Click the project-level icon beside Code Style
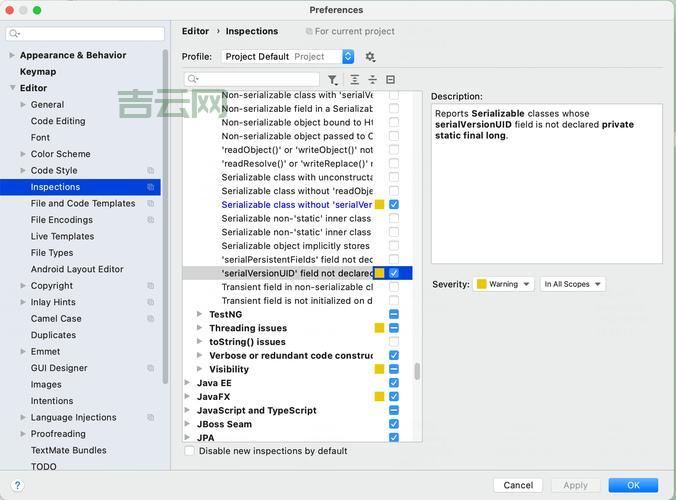The height and width of the screenshot is (500, 676). 150,171
